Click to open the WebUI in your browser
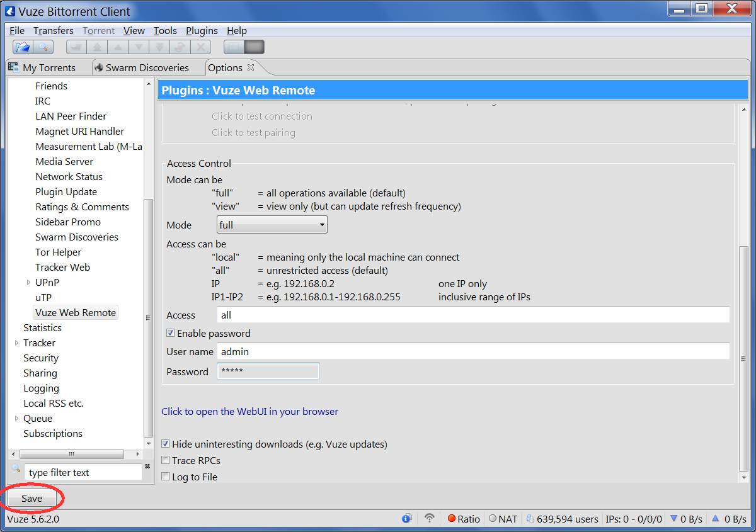 [250, 411]
